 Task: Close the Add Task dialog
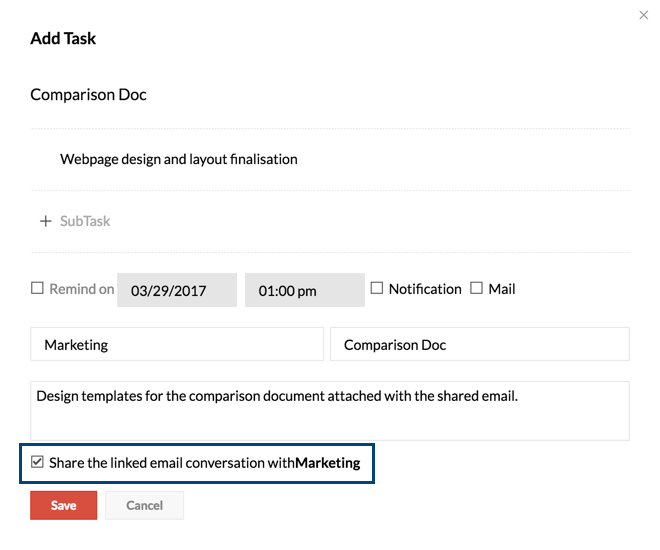coord(643,15)
